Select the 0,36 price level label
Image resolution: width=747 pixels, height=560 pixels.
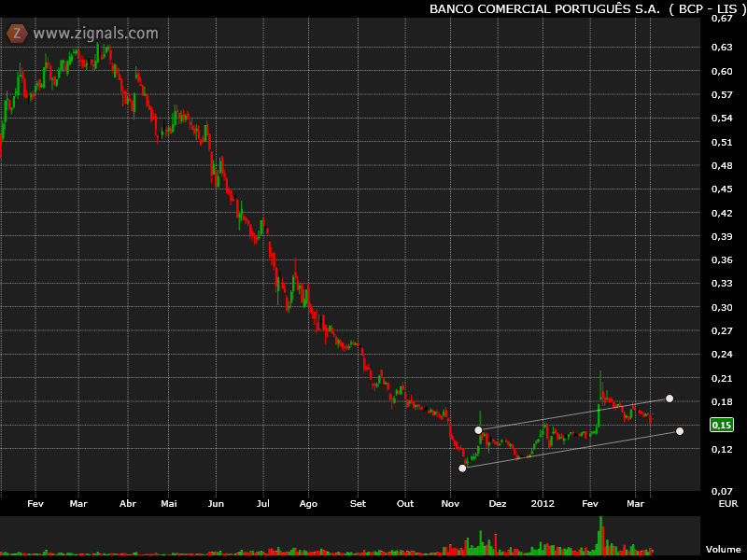[x=722, y=260]
